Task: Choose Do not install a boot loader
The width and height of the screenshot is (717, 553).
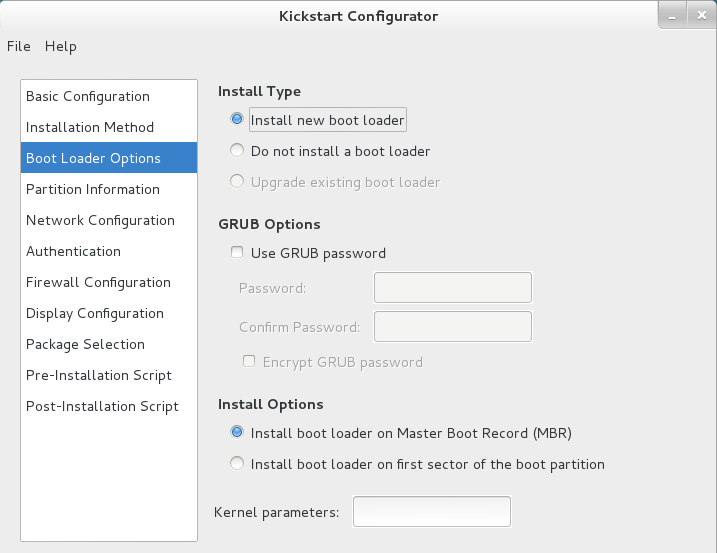Action: (237, 151)
